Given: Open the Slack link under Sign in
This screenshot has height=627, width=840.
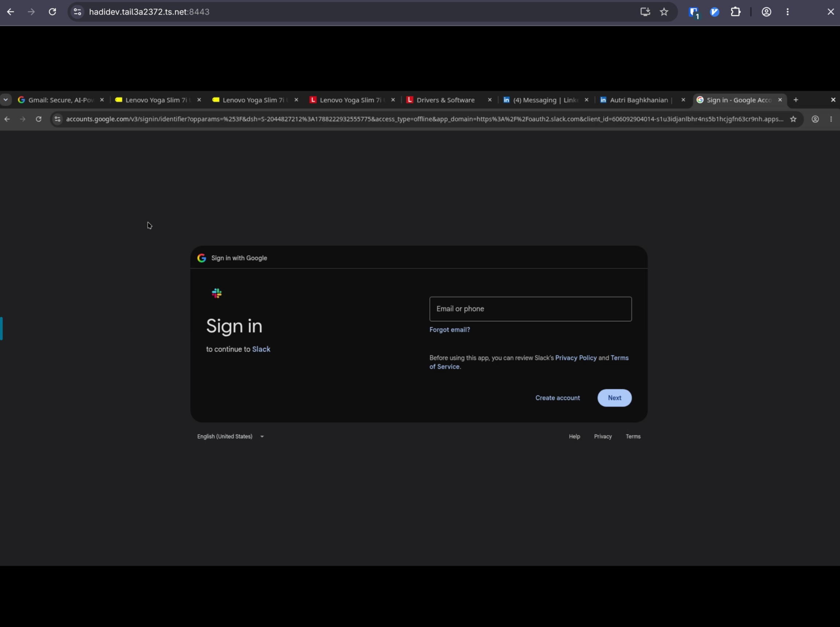Looking at the screenshot, I should (x=261, y=349).
